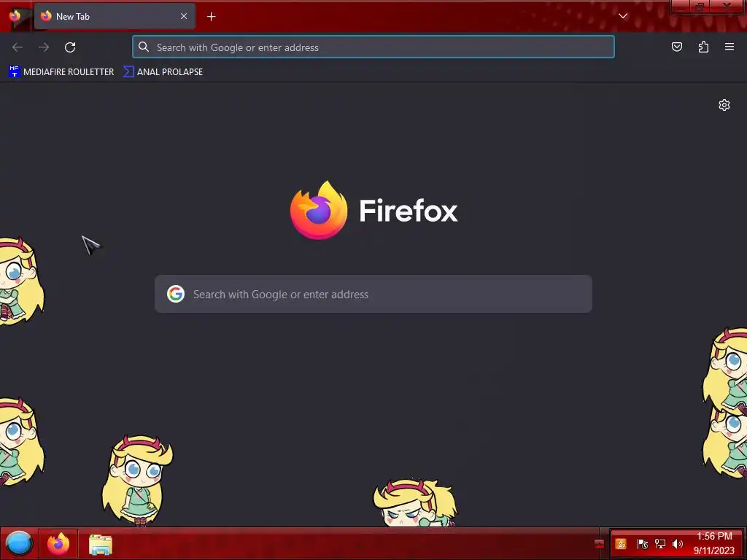Open the pinned Firefox View tab icon
Screen dimensions: 747x560
(15, 16)
